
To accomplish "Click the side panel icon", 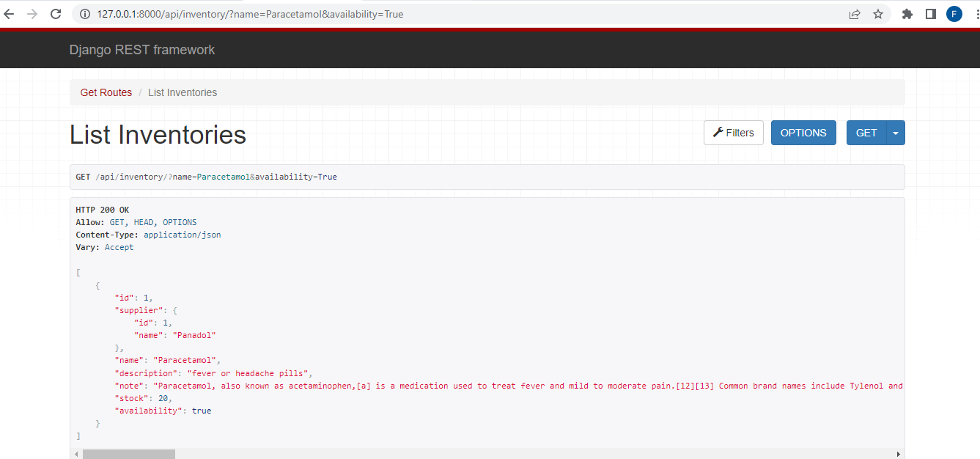I will (x=930, y=13).
